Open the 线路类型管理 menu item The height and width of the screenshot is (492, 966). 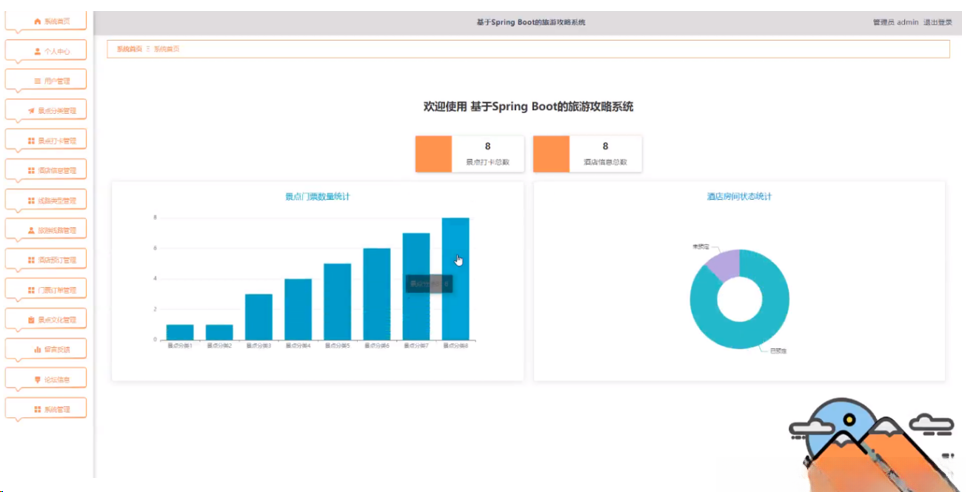coord(46,201)
